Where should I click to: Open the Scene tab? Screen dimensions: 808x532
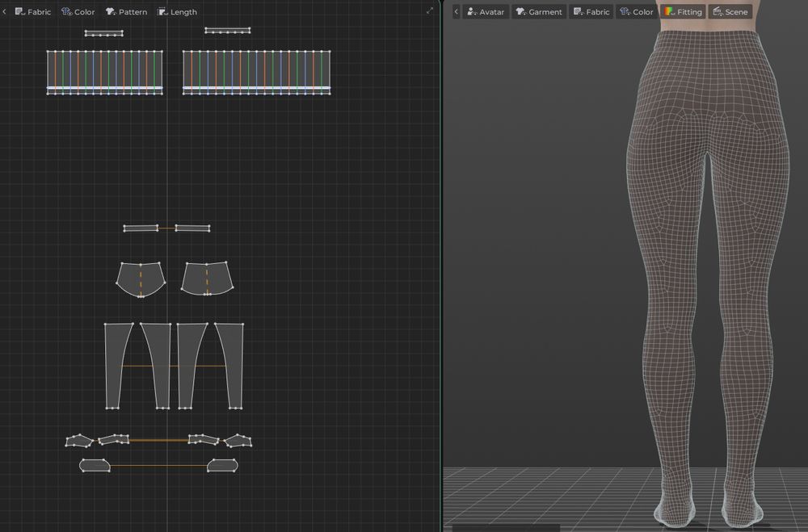(730, 11)
